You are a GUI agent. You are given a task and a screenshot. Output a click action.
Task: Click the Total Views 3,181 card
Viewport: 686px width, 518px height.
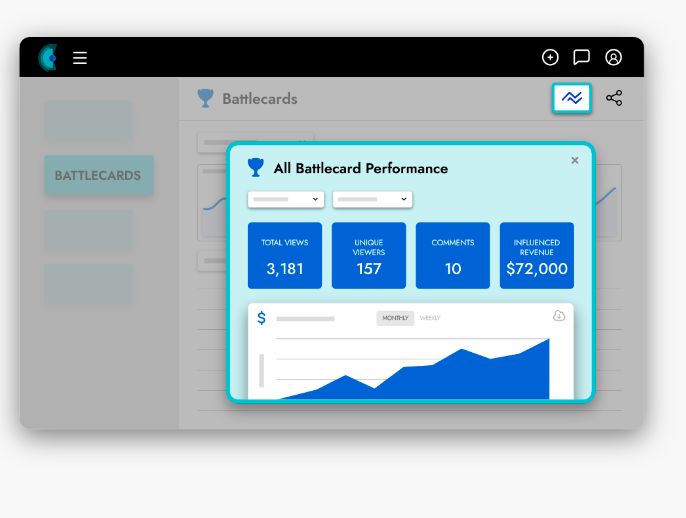coord(285,256)
